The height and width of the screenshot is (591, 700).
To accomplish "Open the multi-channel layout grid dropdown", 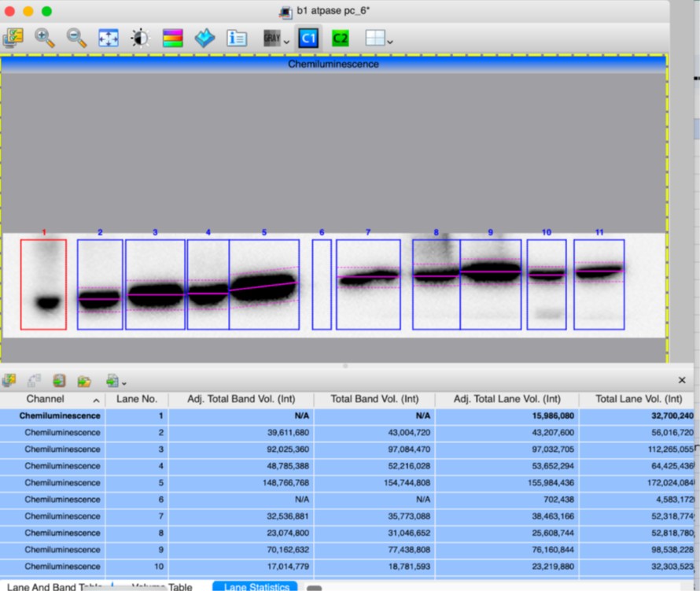I will pyautogui.click(x=390, y=41).
